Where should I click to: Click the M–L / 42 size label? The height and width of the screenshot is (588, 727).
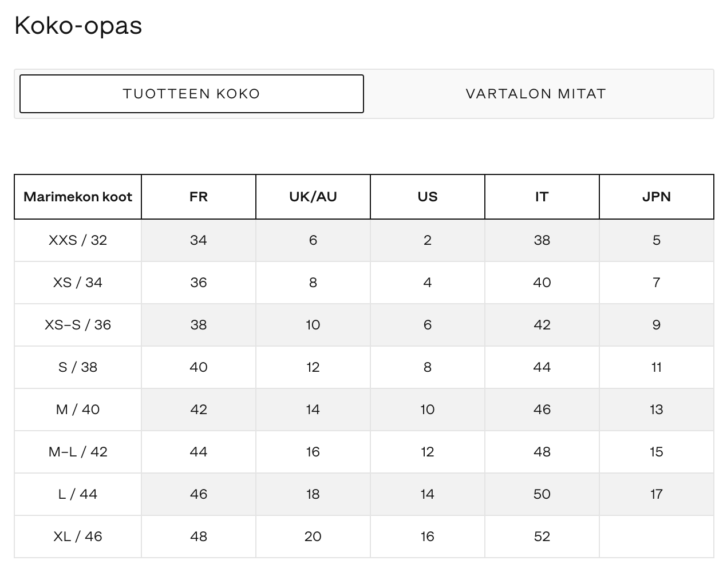(x=78, y=452)
